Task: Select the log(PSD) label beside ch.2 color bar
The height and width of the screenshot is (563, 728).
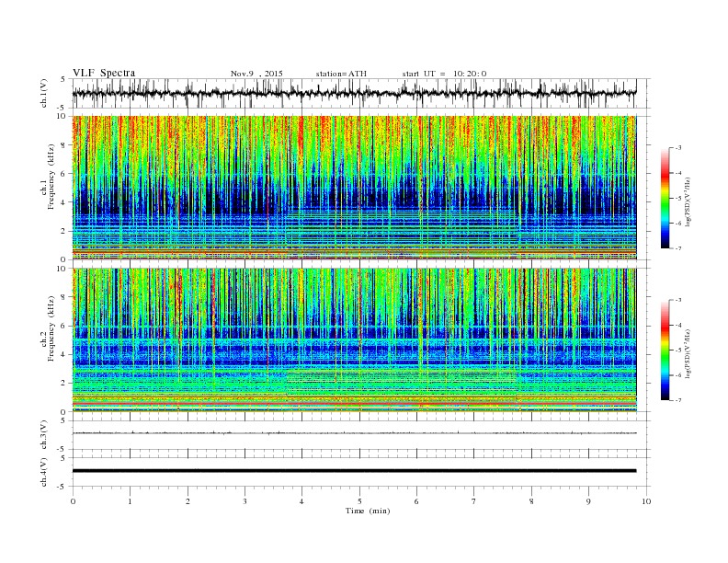Action: click(x=688, y=352)
